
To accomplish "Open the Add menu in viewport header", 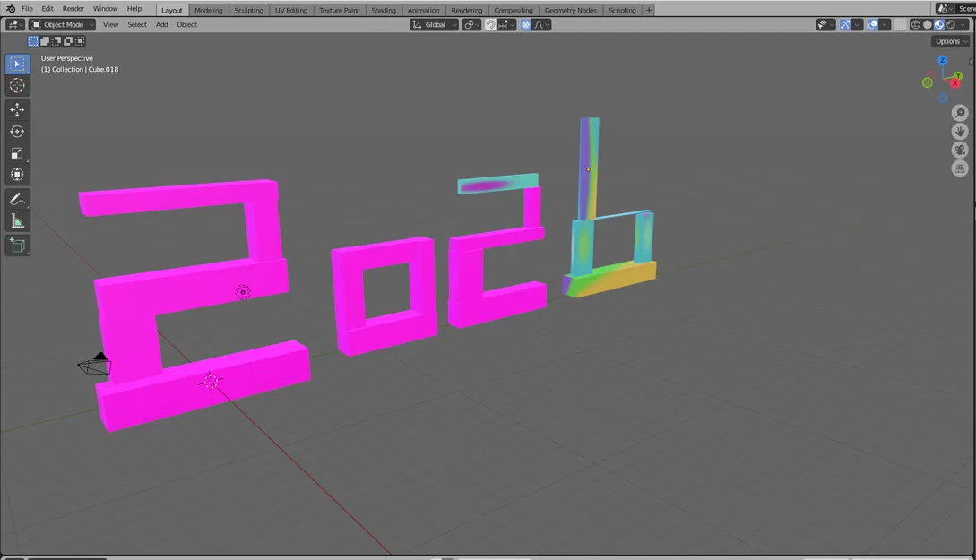I will 162,25.
